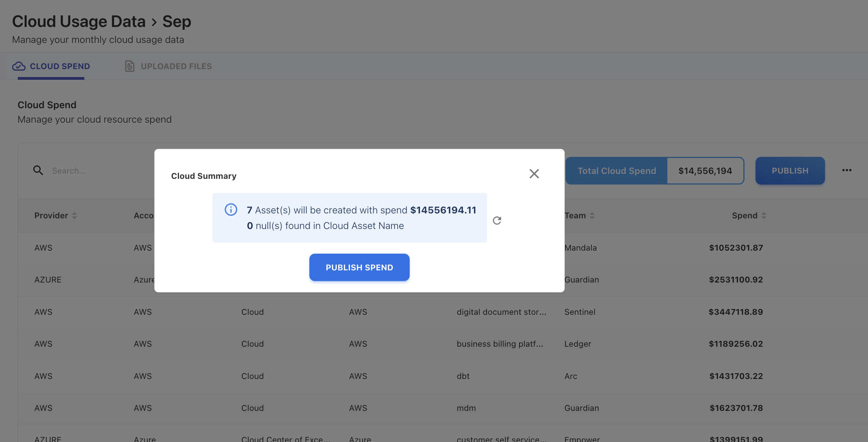The height and width of the screenshot is (442, 868).
Task: Click the paperclip file icon on Uploaded Files
Action: (x=130, y=66)
